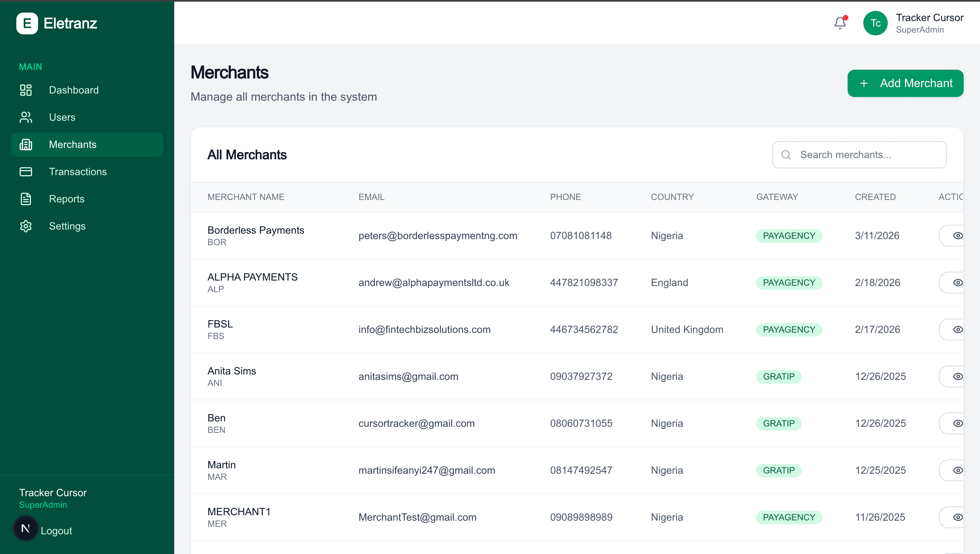Click the Settings gear icon
Screen dimensions: 980x554
[x=26, y=226]
